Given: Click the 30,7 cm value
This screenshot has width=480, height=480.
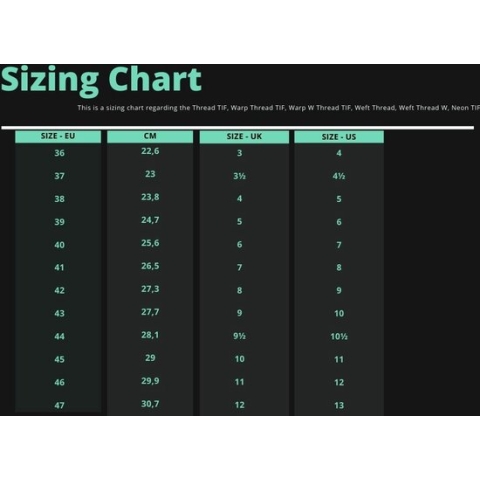Looking at the screenshot, I should [x=150, y=404].
